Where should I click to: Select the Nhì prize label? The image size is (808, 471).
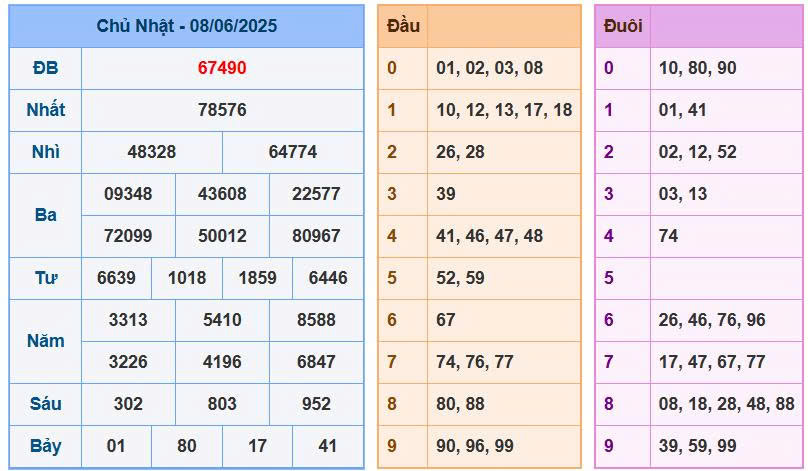click(45, 152)
